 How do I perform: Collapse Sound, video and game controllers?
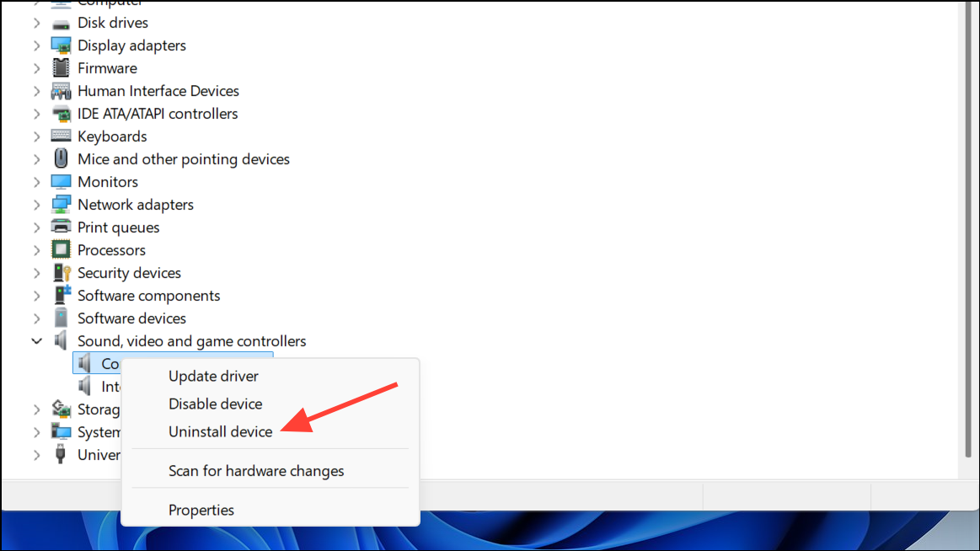point(37,341)
